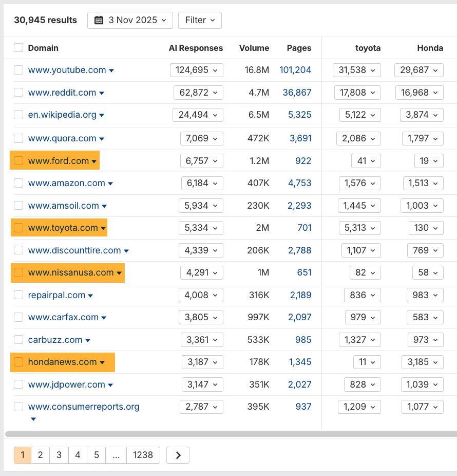Viewport: 457px width, 476px height.
Task: Open the 3 Nov 2025 date dropdown
Action: [130, 20]
